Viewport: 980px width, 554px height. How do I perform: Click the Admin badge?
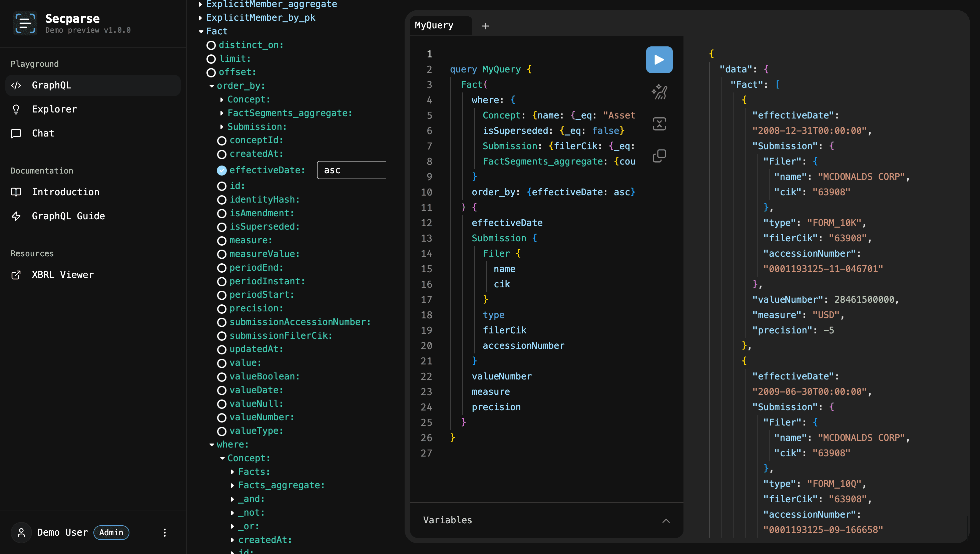click(x=111, y=532)
